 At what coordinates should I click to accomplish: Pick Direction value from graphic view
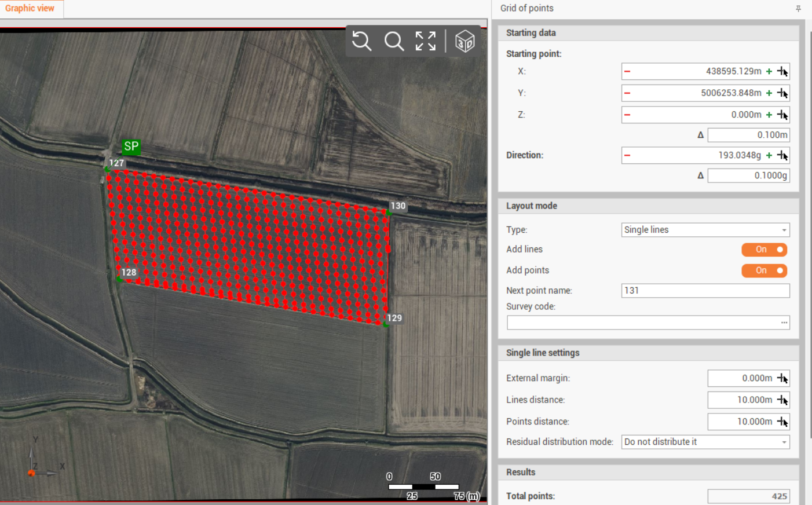[x=782, y=155]
